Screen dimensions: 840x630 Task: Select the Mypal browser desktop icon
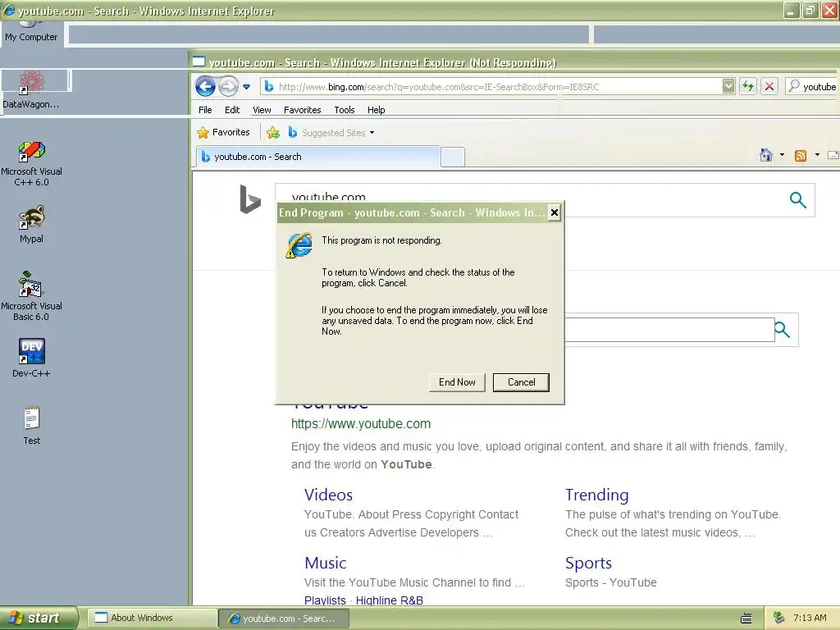tap(32, 225)
